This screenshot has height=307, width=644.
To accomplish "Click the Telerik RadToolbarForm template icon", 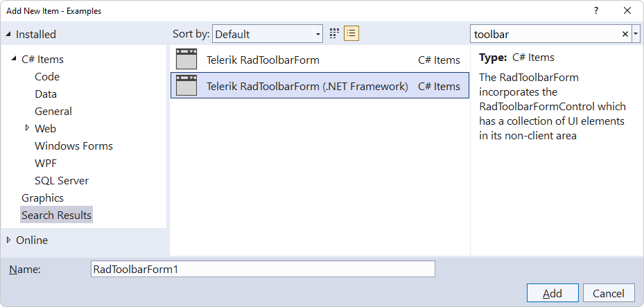I will pyautogui.click(x=186, y=60).
